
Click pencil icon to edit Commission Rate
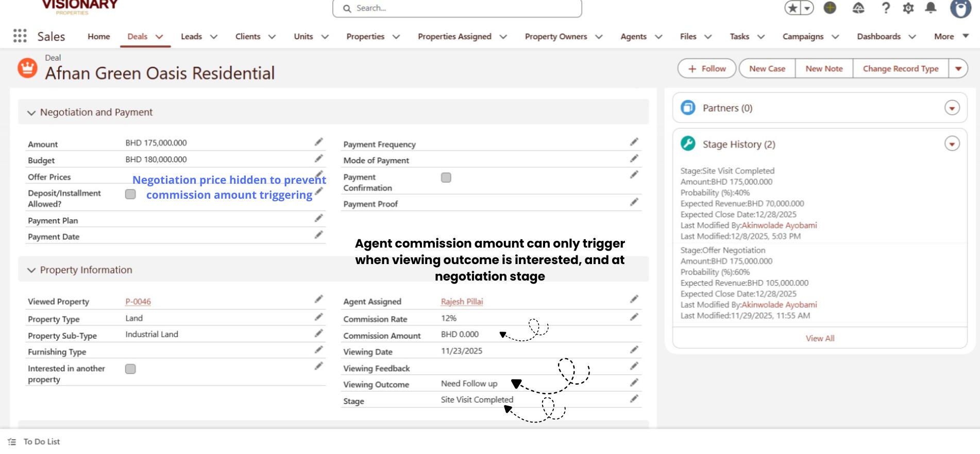(634, 317)
